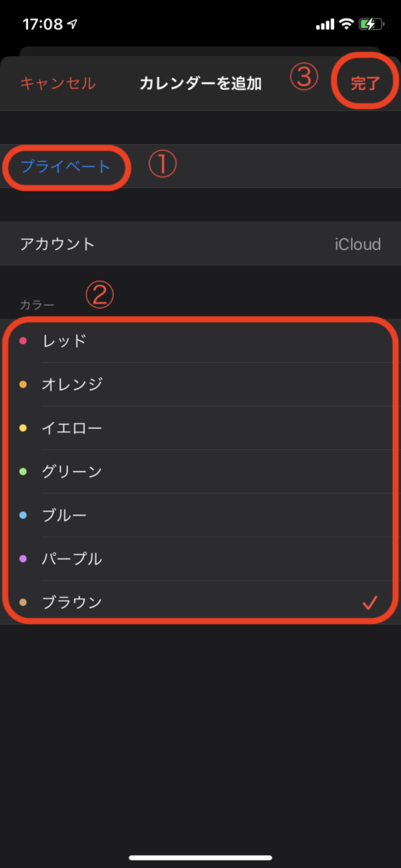Viewport: 401px width, 868px height.
Task: Open the アカウント row
Action: pos(200,244)
